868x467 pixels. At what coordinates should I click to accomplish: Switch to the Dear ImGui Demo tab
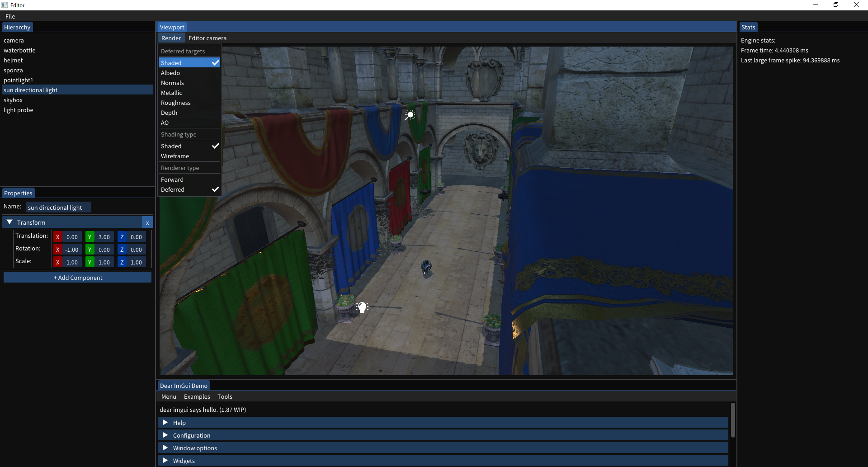click(x=184, y=386)
